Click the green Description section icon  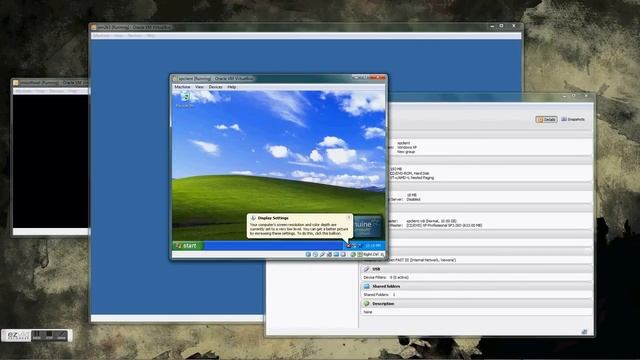tap(367, 304)
